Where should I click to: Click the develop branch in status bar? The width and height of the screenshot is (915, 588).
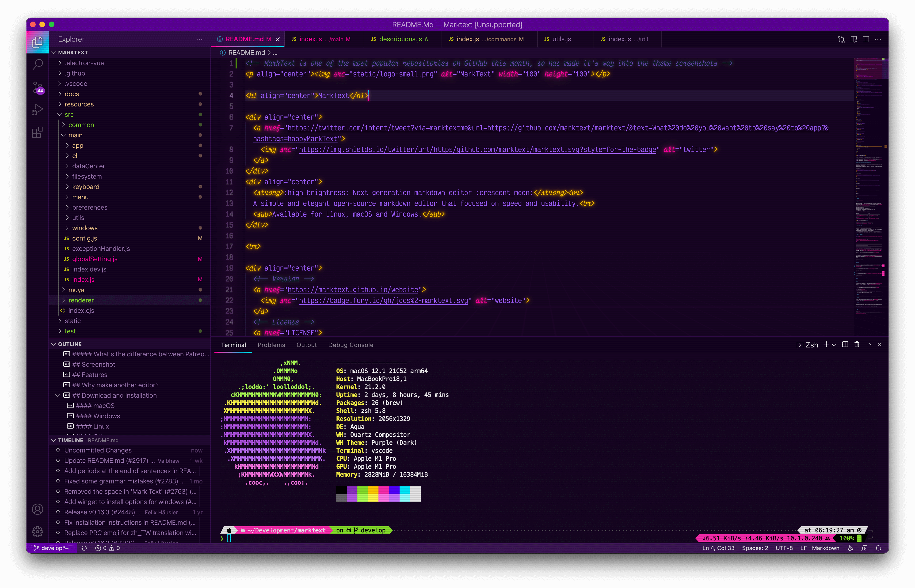coord(52,548)
